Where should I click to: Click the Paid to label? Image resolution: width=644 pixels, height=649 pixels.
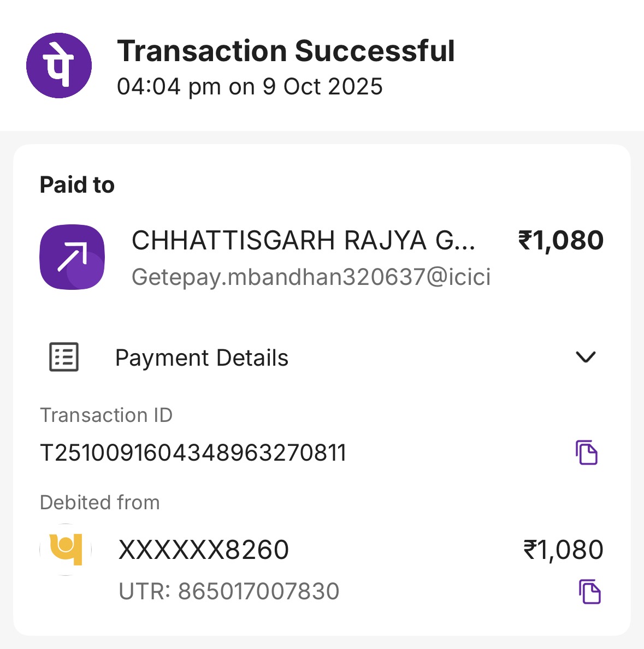pos(77,185)
